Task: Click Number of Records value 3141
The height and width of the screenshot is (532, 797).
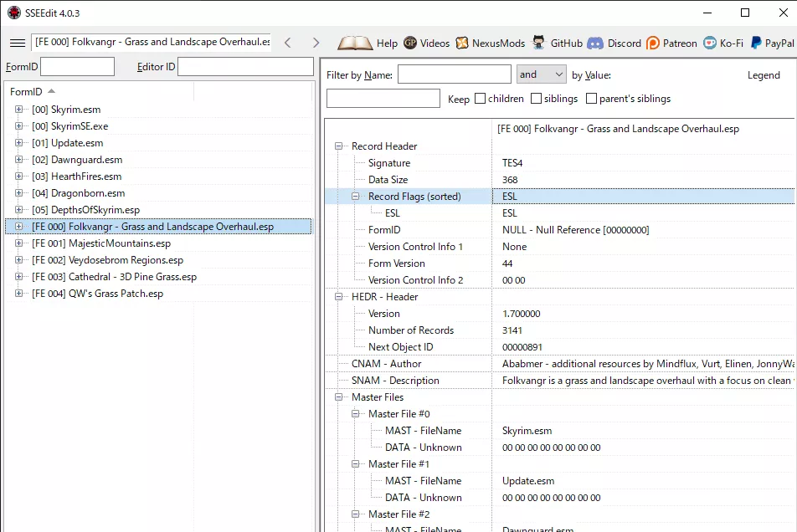Action: [512, 330]
